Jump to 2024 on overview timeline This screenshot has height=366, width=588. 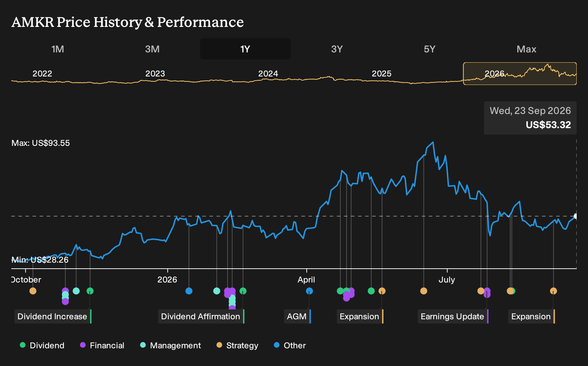268,74
